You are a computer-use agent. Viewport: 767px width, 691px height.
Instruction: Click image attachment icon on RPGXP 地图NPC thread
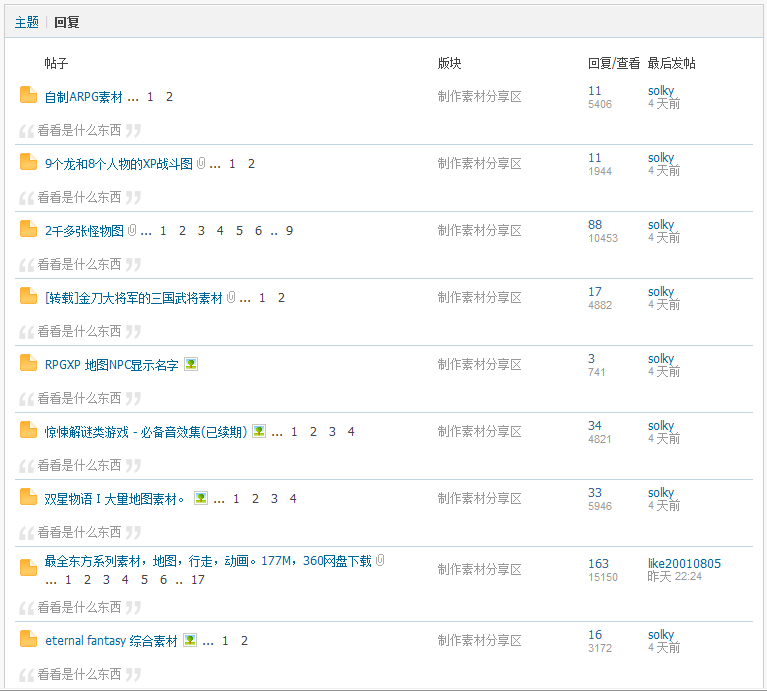pos(191,364)
